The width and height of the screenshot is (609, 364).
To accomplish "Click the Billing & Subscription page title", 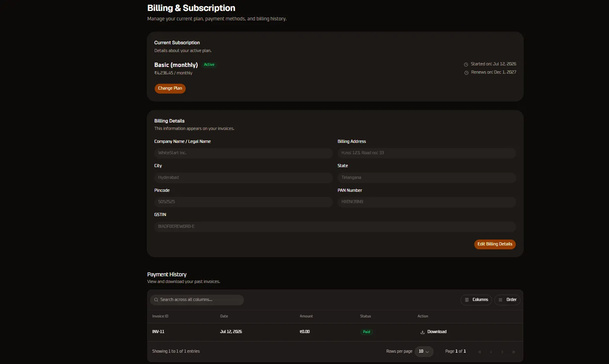I will point(191,8).
